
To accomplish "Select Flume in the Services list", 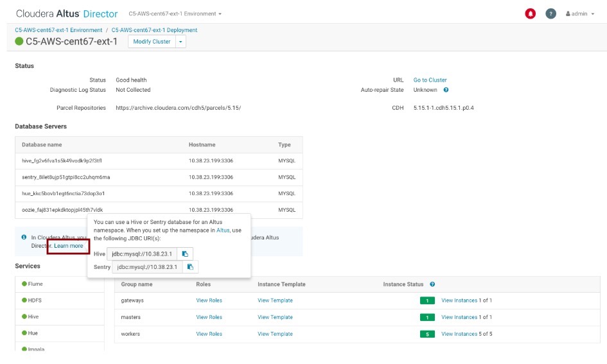I will [35, 284].
